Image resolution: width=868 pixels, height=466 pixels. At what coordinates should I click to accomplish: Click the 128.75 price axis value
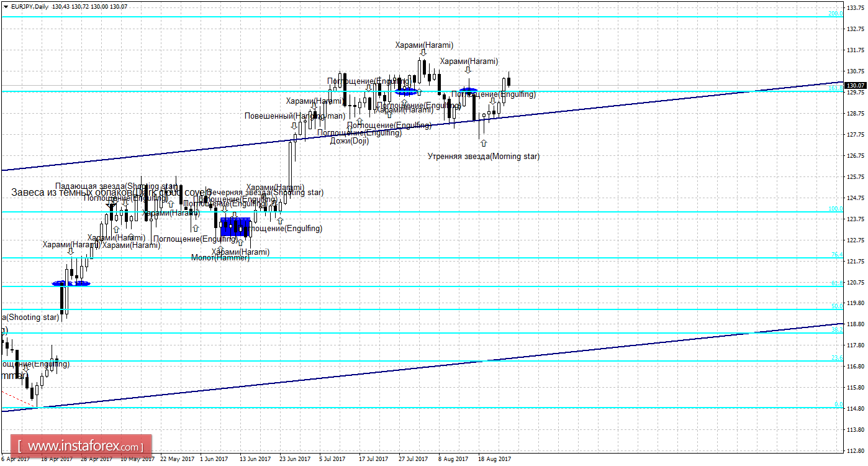pos(856,114)
